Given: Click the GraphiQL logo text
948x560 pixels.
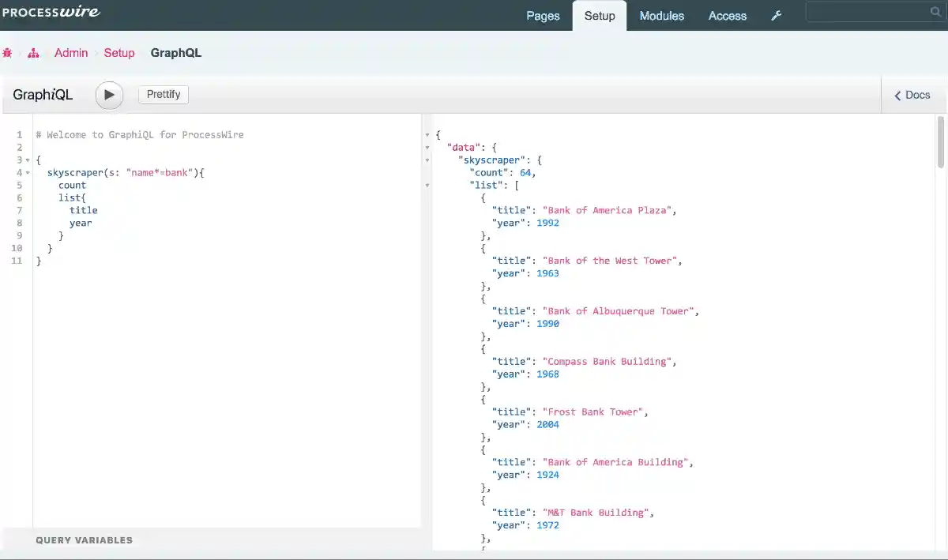Looking at the screenshot, I should pyautogui.click(x=42, y=94).
